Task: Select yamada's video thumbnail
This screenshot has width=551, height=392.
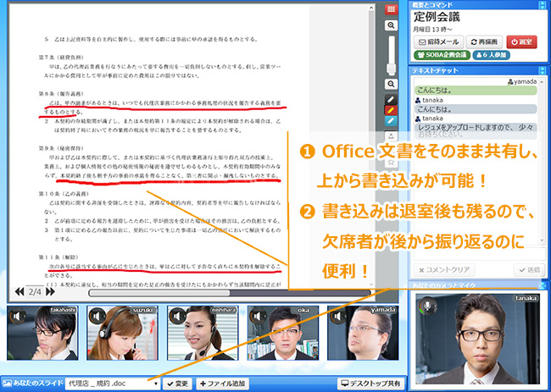Action: [x=363, y=333]
